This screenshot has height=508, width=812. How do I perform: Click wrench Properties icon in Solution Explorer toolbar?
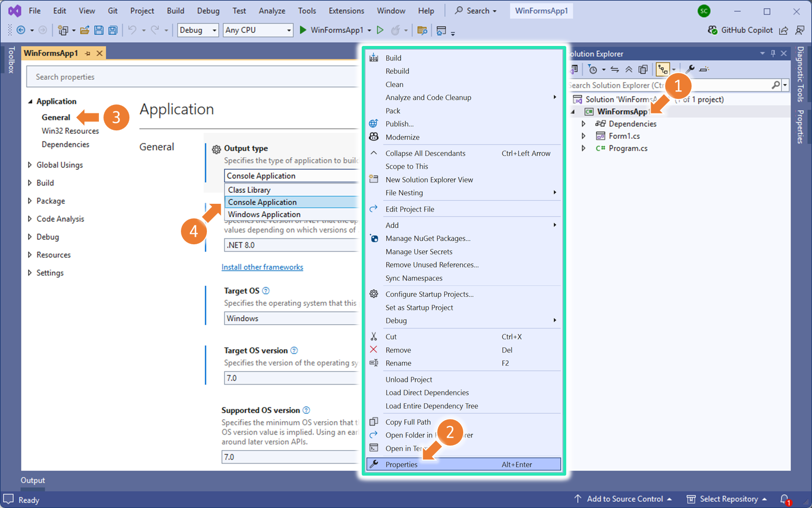point(690,69)
